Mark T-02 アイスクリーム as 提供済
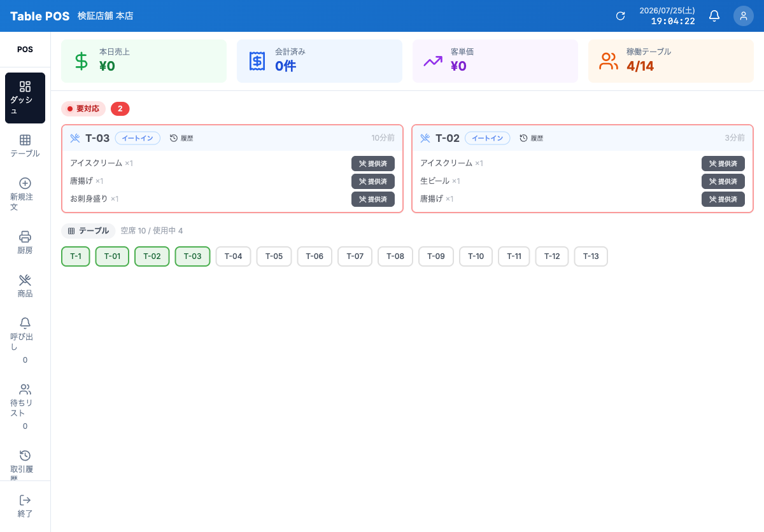This screenshot has height=532, width=764. (x=723, y=164)
